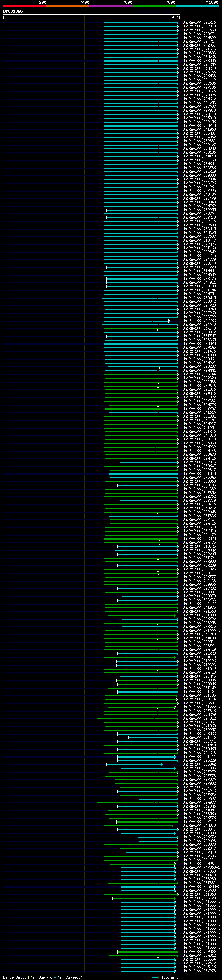Viewport: 222px width, 980px height.
Task: Open hit UniRef100_B6TFM7
Action: click(x=199, y=336)
